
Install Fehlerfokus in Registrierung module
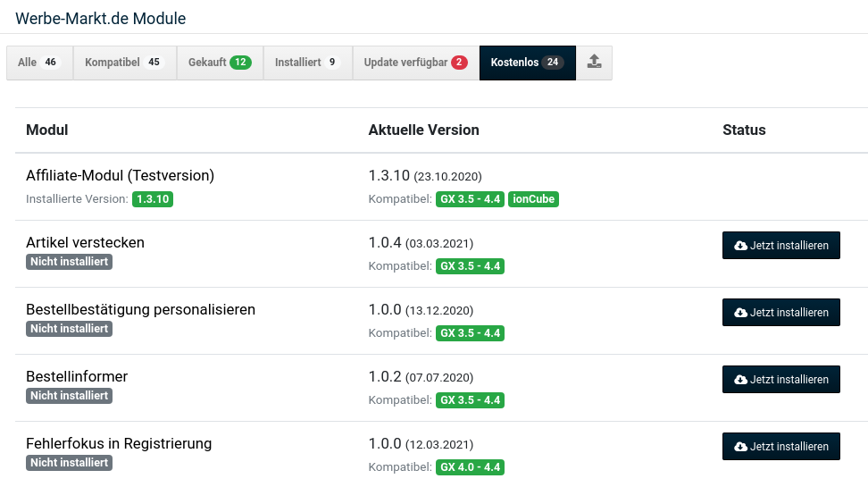[781, 447]
